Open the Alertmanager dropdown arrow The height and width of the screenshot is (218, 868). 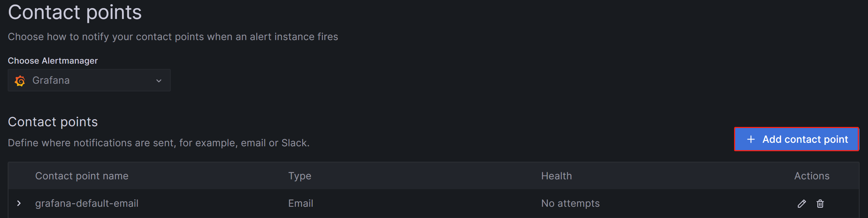point(159,81)
